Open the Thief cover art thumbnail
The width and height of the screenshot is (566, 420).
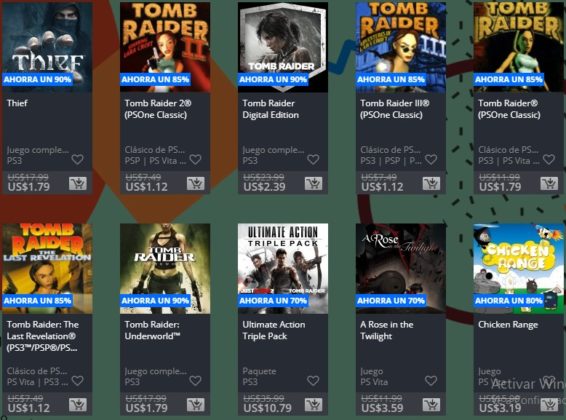click(47, 47)
